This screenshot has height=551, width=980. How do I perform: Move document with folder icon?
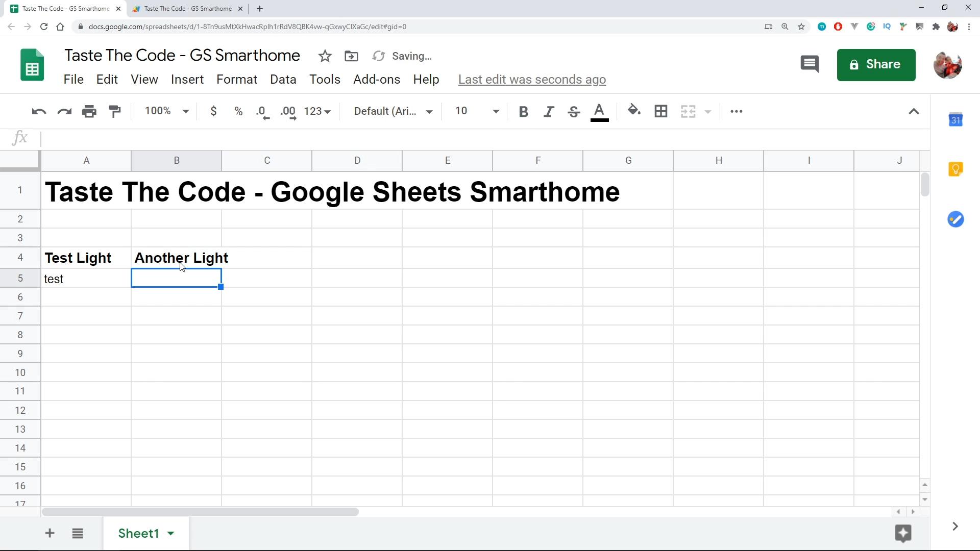[351, 56]
